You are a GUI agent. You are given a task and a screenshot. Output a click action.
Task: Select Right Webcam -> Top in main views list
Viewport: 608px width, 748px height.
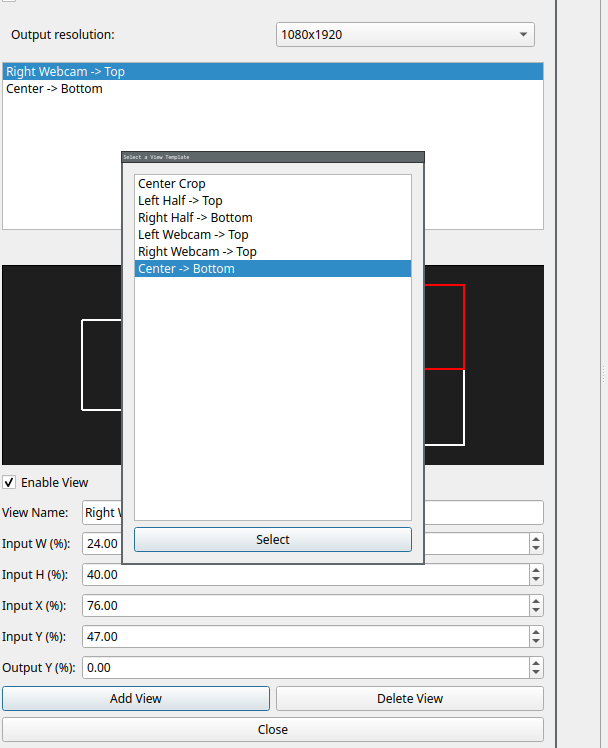pyautogui.click(x=66, y=72)
